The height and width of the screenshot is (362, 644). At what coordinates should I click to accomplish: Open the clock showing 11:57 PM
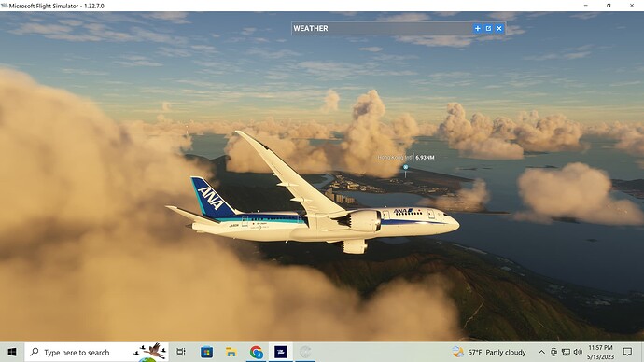coord(600,352)
